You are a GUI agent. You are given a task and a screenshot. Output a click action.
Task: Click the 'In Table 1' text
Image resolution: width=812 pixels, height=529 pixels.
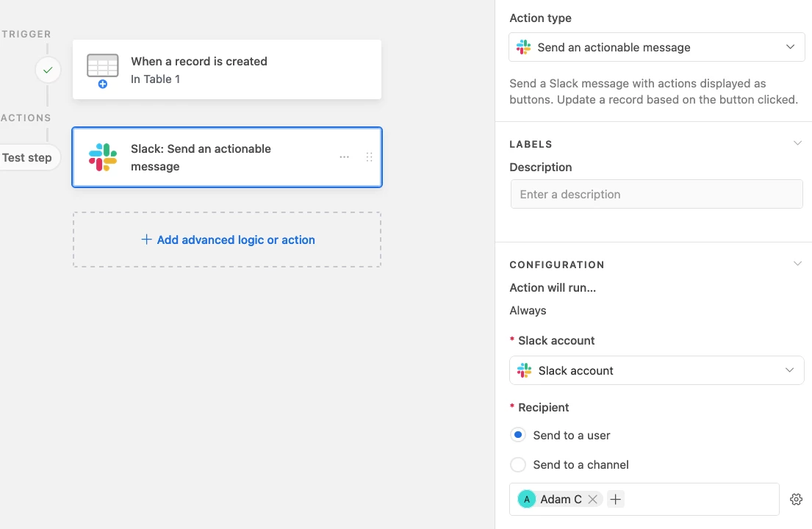tap(155, 79)
